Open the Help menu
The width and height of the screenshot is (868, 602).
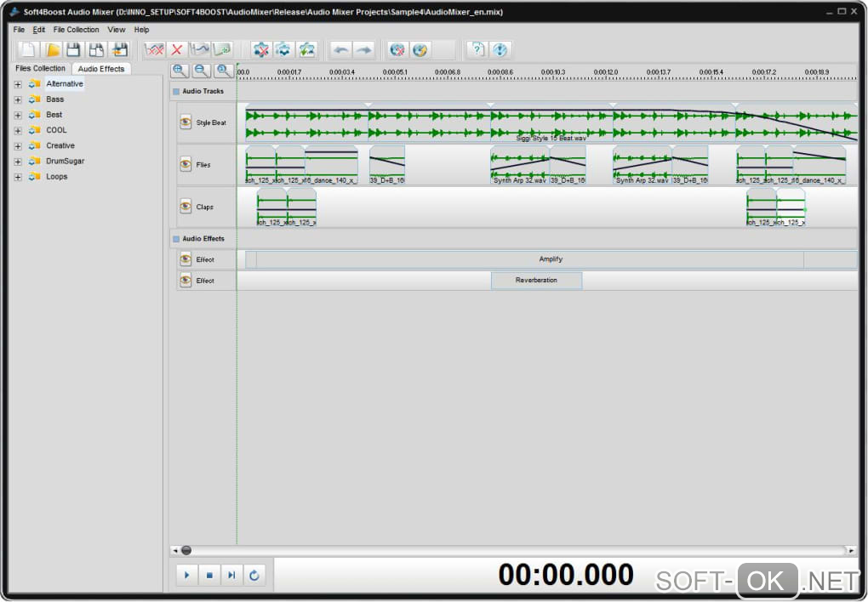point(142,29)
